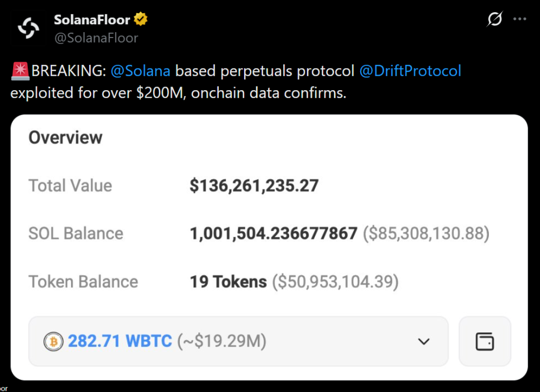Click the @SolanaFloor handle
Screen dimensions: 540x392
(95, 38)
